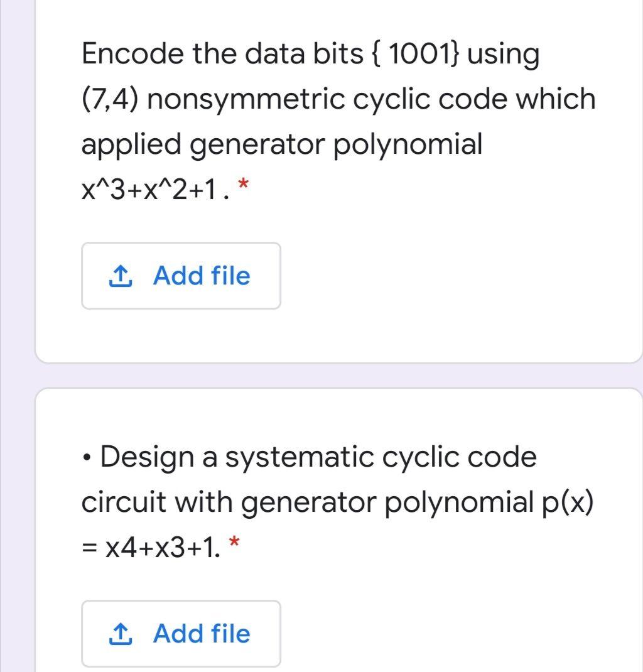The width and height of the screenshot is (643, 672).
Task: Click the upload arrow icon for the Encode question
Action: (x=121, y=276)
